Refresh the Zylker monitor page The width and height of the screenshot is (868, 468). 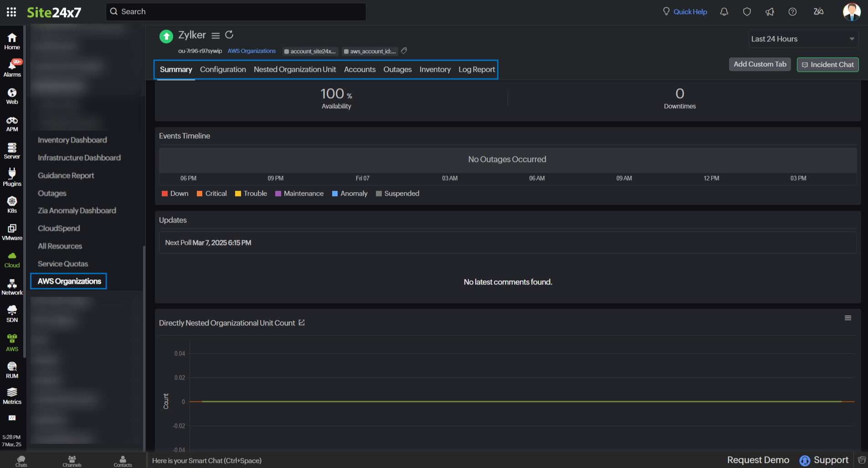(x=229, y=35)
